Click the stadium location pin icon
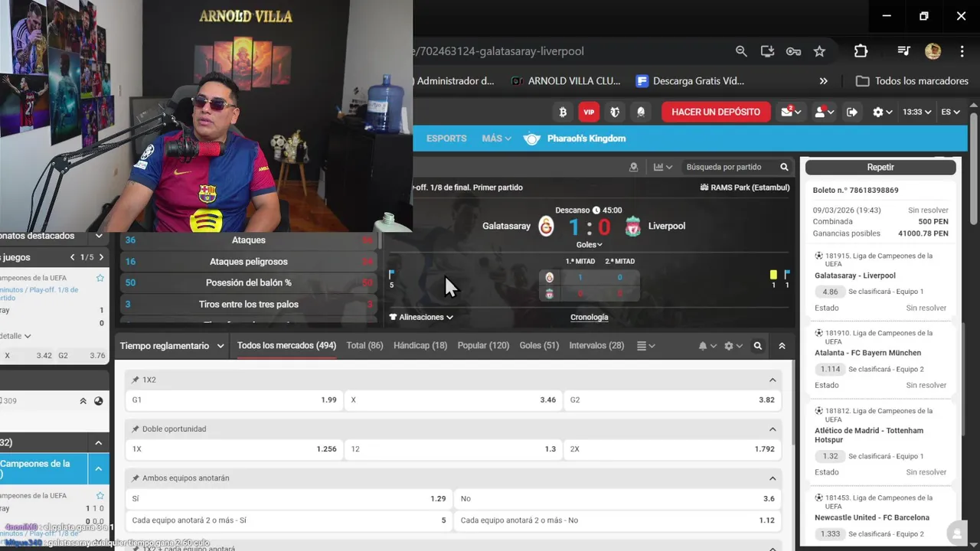 coord(633,167)
